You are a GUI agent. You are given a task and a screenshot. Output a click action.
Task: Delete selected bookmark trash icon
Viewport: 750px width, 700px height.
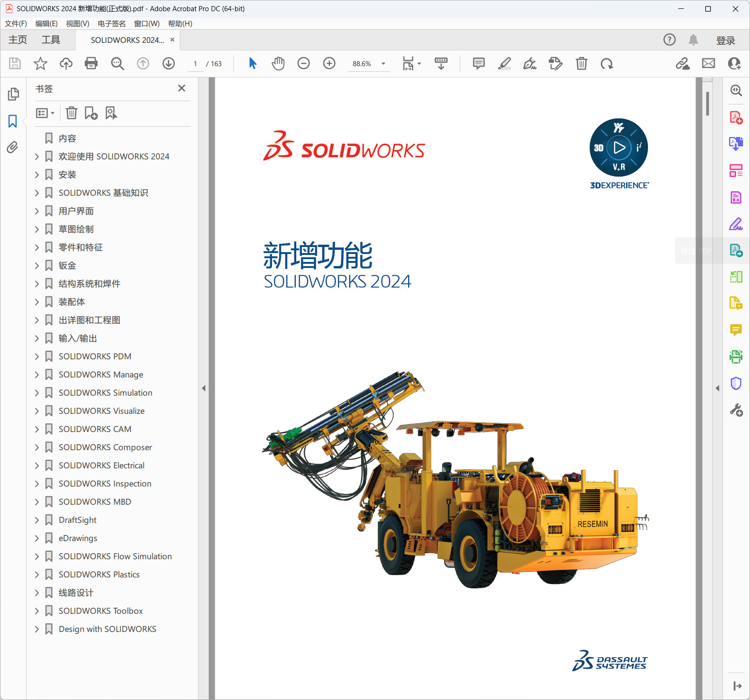click(71, 113)
